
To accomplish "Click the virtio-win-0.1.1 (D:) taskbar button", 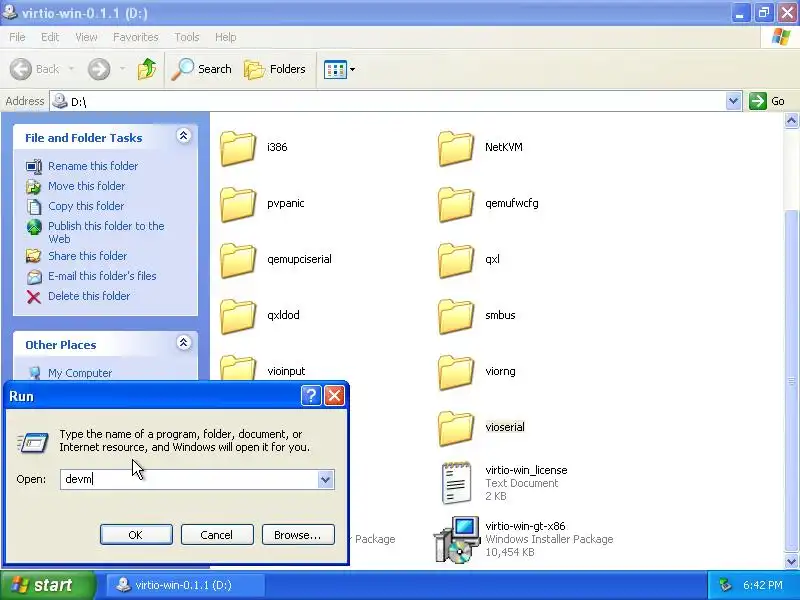I will (186, 585).
